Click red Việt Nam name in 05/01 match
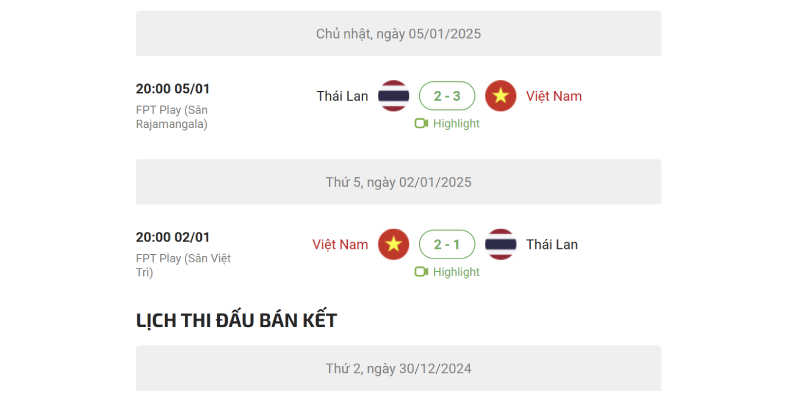This screenshot has height=400, width=800. pyautogui.click(x=554, y=96)
